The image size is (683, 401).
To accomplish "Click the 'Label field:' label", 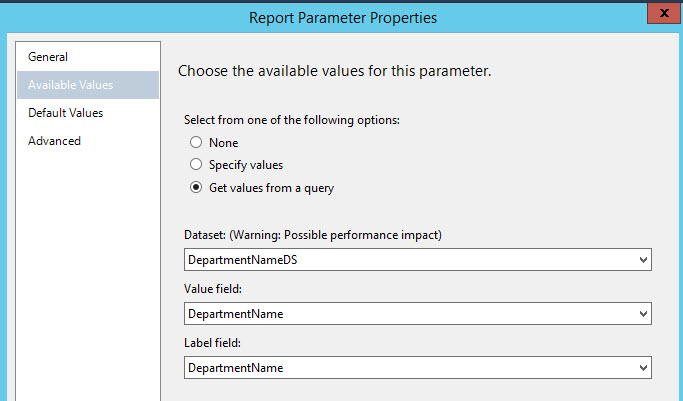I will (215, 343).
